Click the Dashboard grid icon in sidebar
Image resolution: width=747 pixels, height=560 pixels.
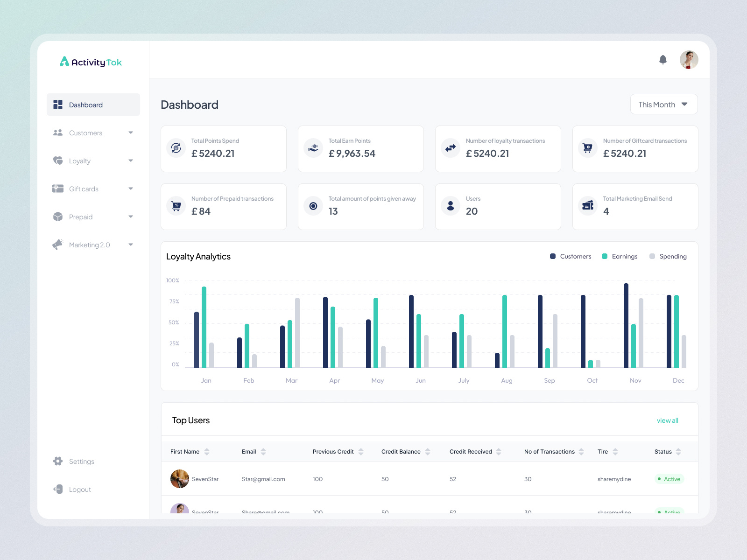click(x=58, y=105)
